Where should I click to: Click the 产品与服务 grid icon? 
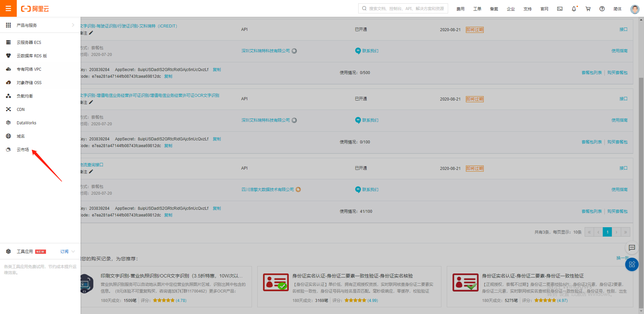[8, 25]
